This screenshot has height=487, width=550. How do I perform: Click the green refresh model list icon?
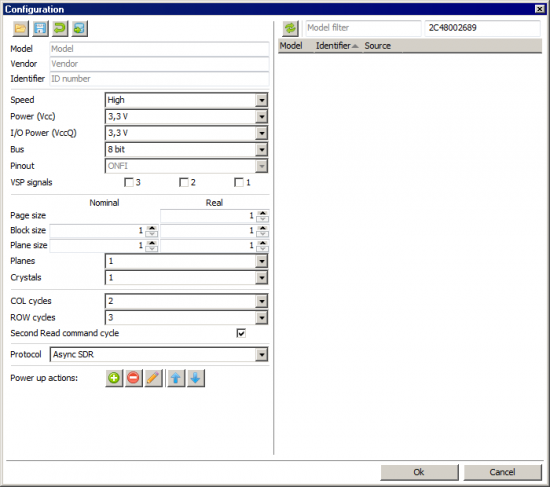click(290, 28)
